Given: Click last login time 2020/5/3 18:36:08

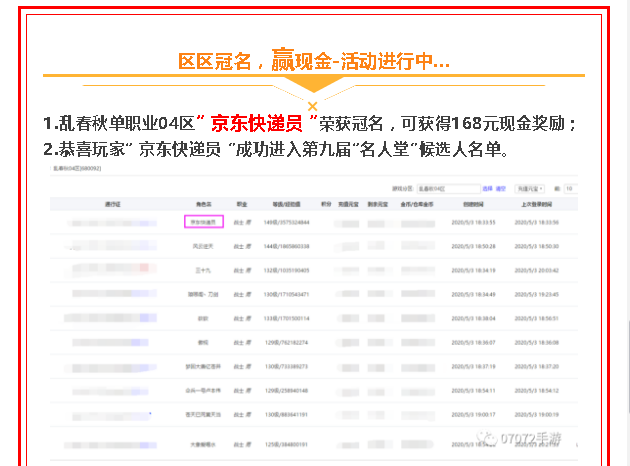Looking at the screenshot, I should click(x=537, y=343).
